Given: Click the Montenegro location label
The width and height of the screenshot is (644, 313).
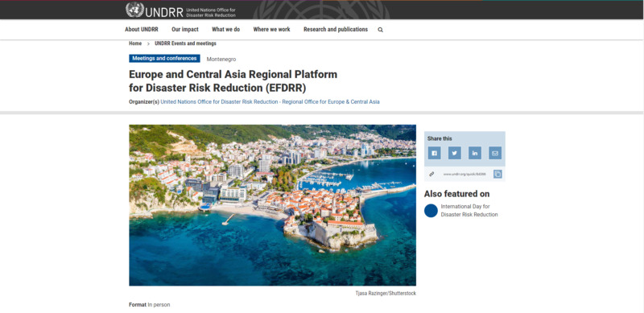Looking at the screenshot, I should tap(221, 60).
